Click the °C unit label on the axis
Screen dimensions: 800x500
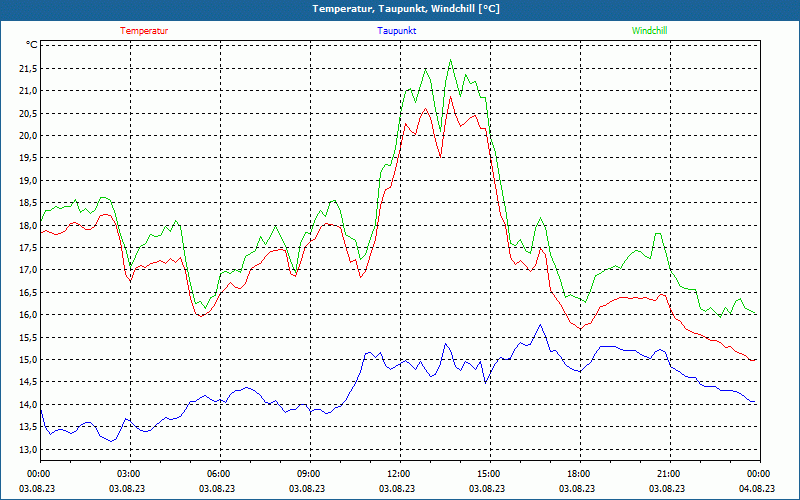[x=32, y=45]
